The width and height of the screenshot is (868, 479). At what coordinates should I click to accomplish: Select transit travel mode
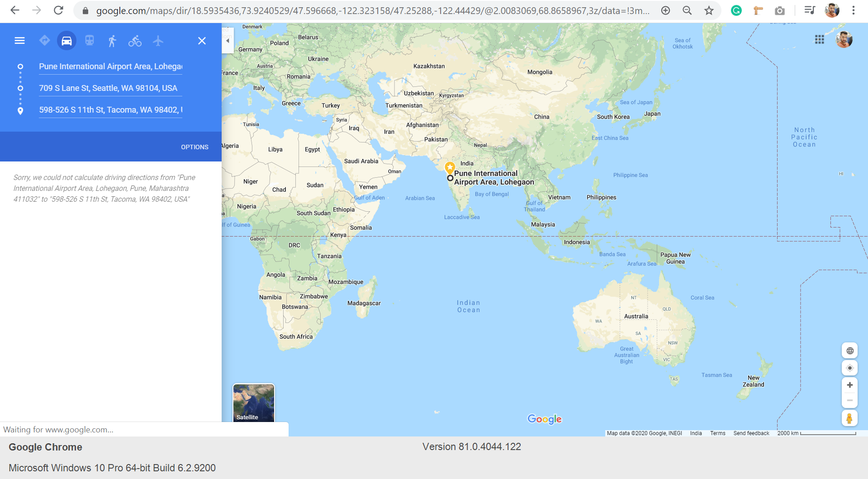(x=90, y=41)
